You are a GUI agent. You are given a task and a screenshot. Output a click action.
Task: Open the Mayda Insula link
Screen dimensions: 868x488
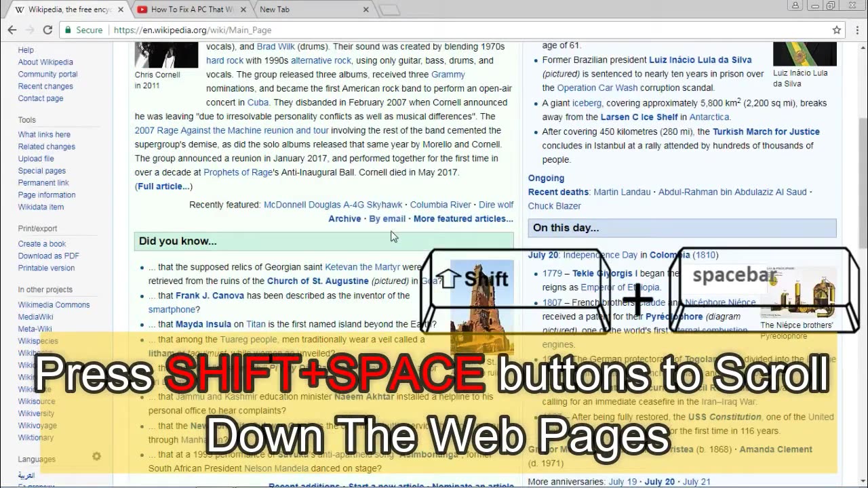coord(203,325)
